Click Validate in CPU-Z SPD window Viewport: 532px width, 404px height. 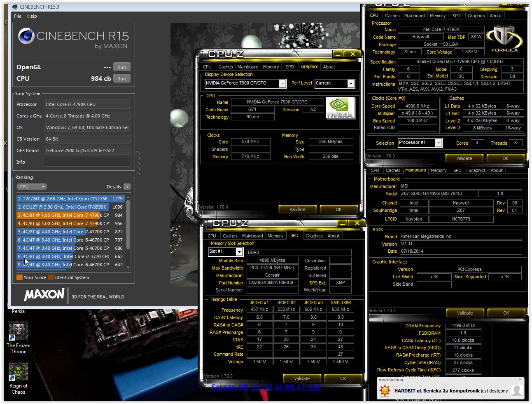(x=302, y=378)
